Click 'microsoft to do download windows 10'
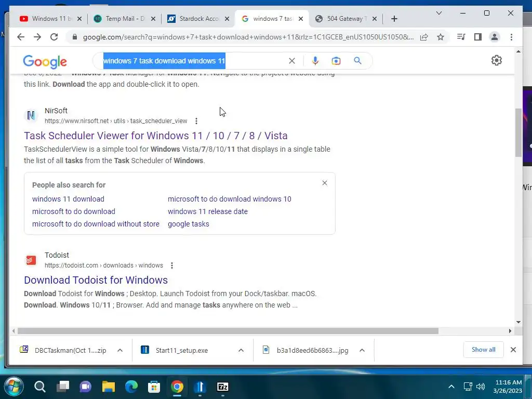The image size is (532, 399). point(229,199)
